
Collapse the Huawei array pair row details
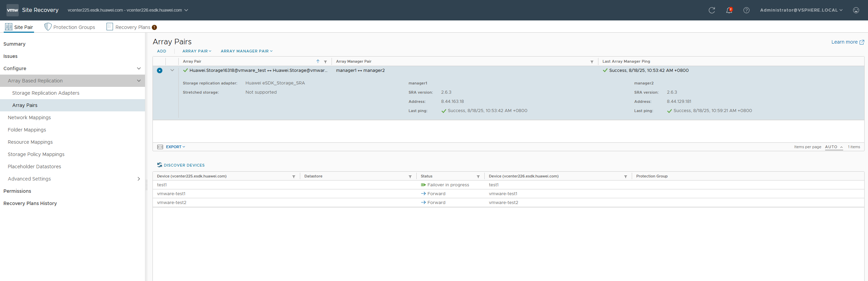(x=172, y=71)
